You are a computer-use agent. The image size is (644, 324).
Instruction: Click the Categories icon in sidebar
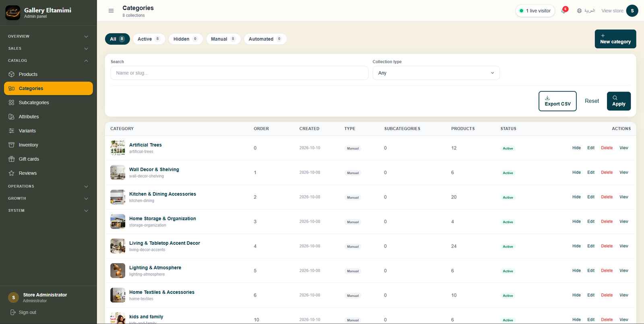pos(11,88)
